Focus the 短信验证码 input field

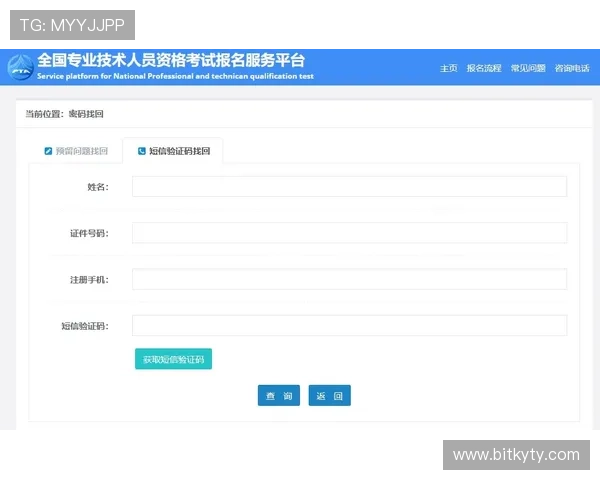(x=349, y=325)
